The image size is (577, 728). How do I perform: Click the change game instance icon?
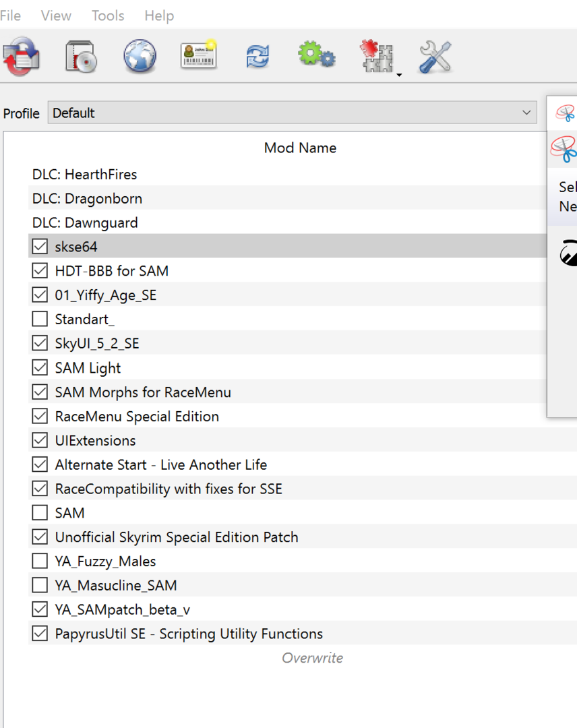tap(22, 57)
